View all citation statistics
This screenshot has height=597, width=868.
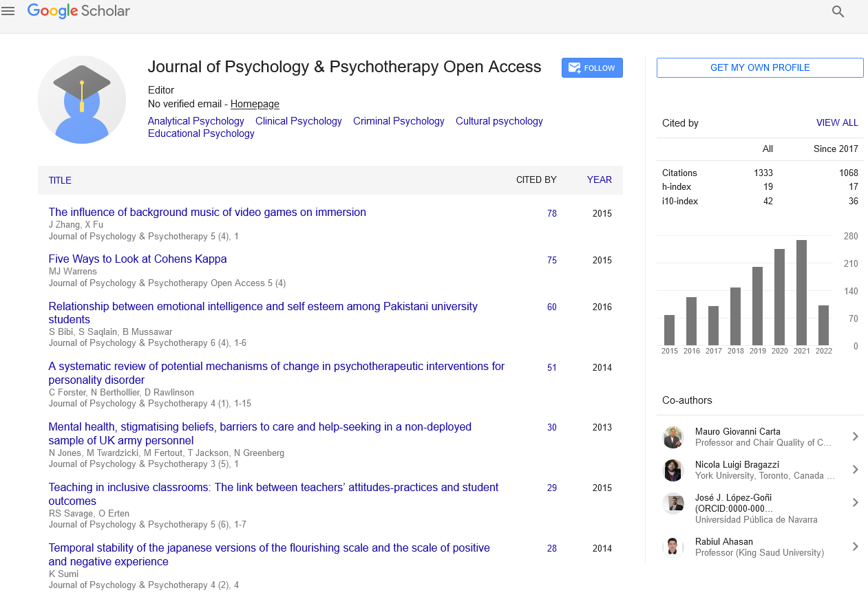(837, 122)
